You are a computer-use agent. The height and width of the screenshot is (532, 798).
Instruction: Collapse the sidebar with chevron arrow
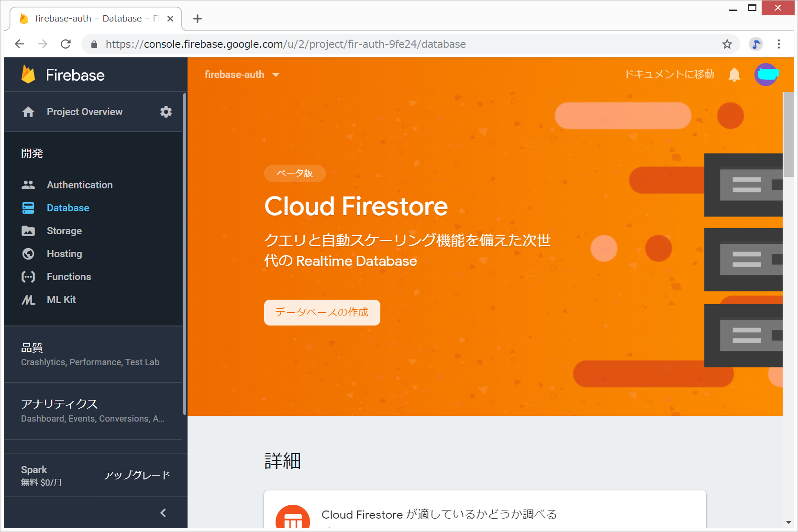click(163, 513)
